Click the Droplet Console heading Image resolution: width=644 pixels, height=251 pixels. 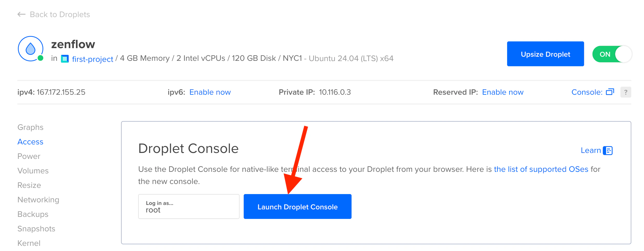(188, 149)
